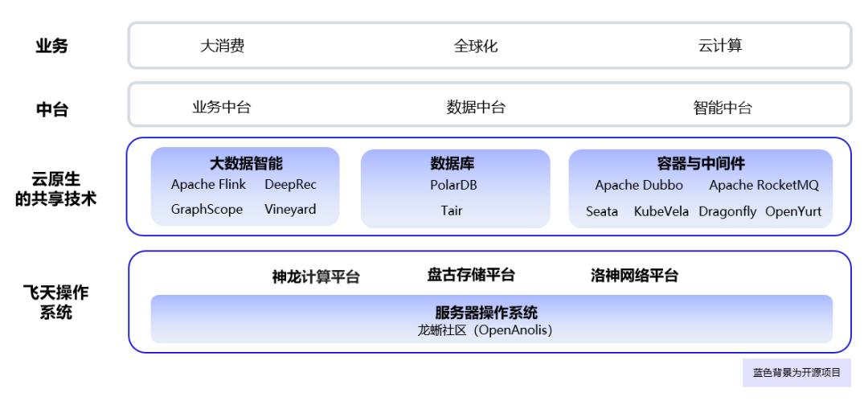Select the KubeVela project

[661, 212]
